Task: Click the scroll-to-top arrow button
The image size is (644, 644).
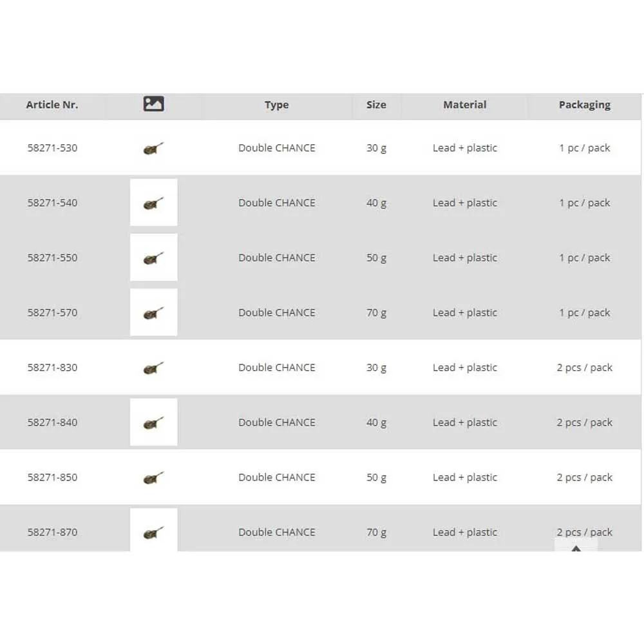Action: tap(576, 547)
